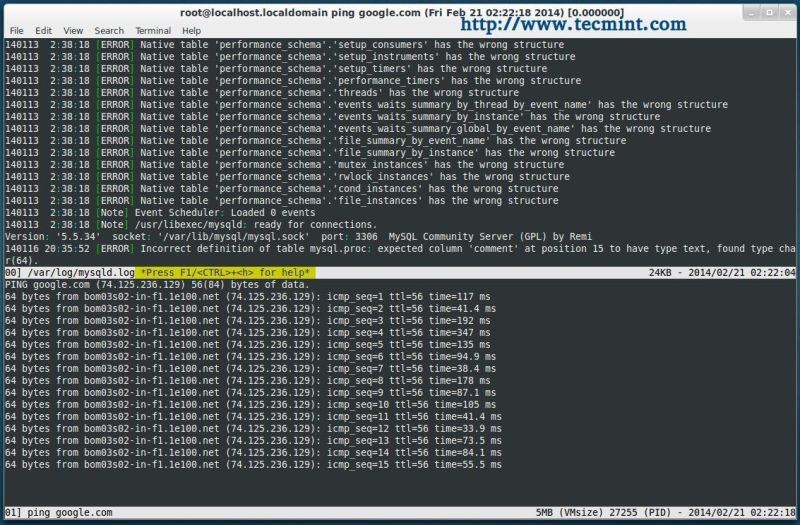Image resolution: width=800 pixels, height=525 pixels.
Task: Click the icmp_seq=1 time=117 ms ping line
Action: point(247,296)
